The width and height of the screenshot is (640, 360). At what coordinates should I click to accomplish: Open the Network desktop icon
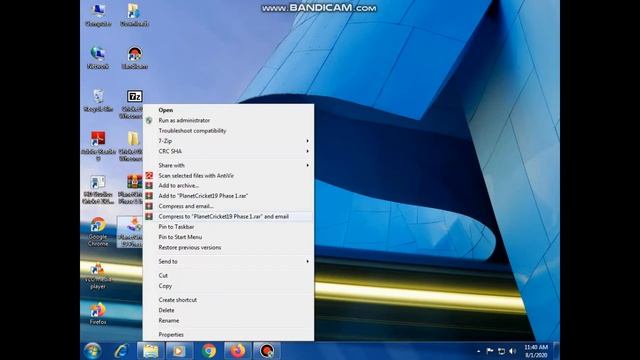tap(98, 57)
